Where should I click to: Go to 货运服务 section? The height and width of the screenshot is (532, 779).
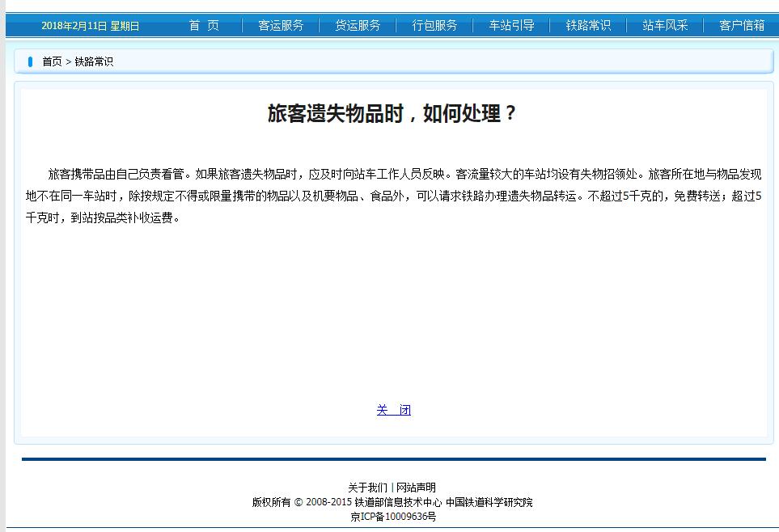click(x=358, y=25)
